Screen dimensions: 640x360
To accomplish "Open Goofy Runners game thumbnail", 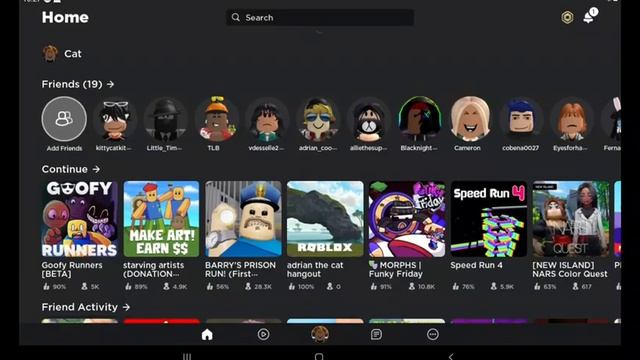I will (80, 219).
